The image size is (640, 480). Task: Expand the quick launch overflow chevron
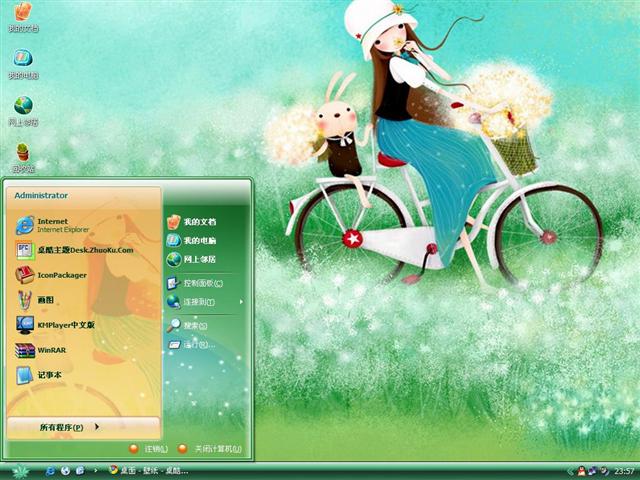point(96,471)
